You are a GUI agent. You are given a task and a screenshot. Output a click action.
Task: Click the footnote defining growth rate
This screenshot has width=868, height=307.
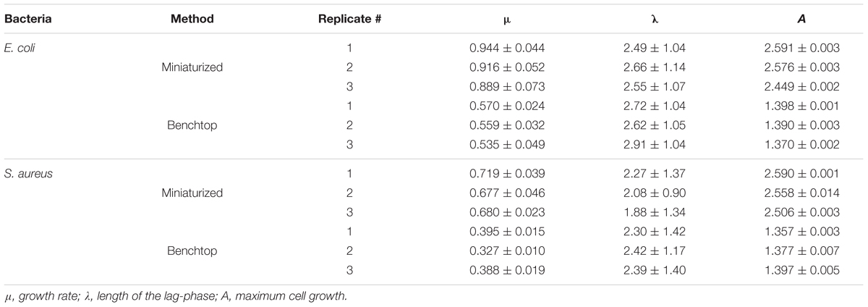47,295
